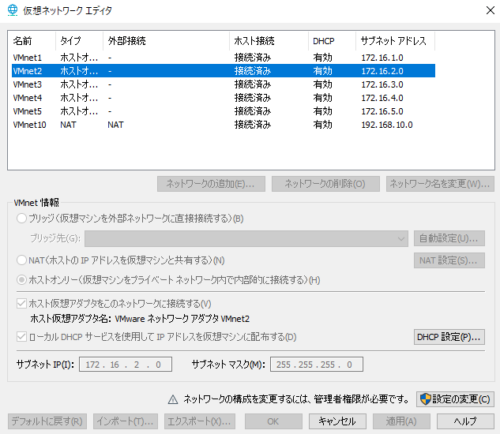Click the warning triangle icon near admin message
500x434 pixels.
[x=173, y=399]
